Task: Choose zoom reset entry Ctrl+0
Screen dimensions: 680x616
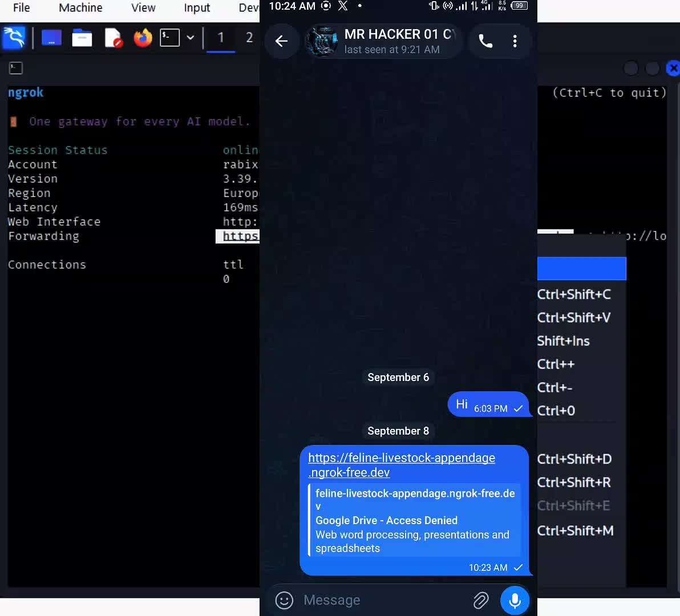Action: (x=556, y=411)
